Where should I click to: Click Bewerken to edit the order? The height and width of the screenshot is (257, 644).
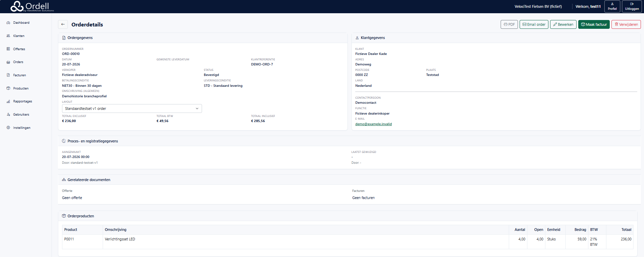563,24
